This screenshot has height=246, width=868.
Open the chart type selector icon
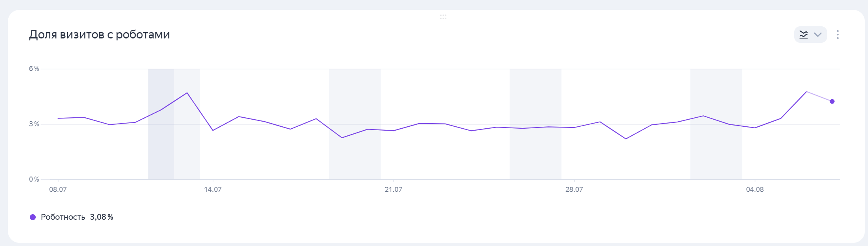[804, 35]
